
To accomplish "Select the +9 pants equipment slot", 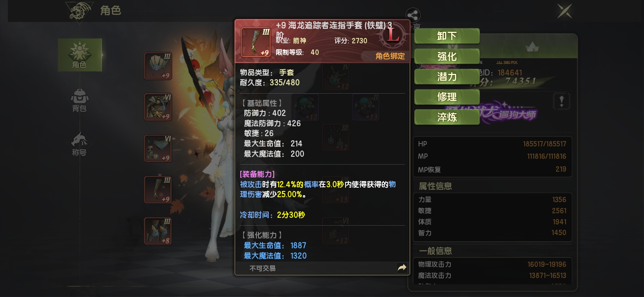I will pos(158,148).
